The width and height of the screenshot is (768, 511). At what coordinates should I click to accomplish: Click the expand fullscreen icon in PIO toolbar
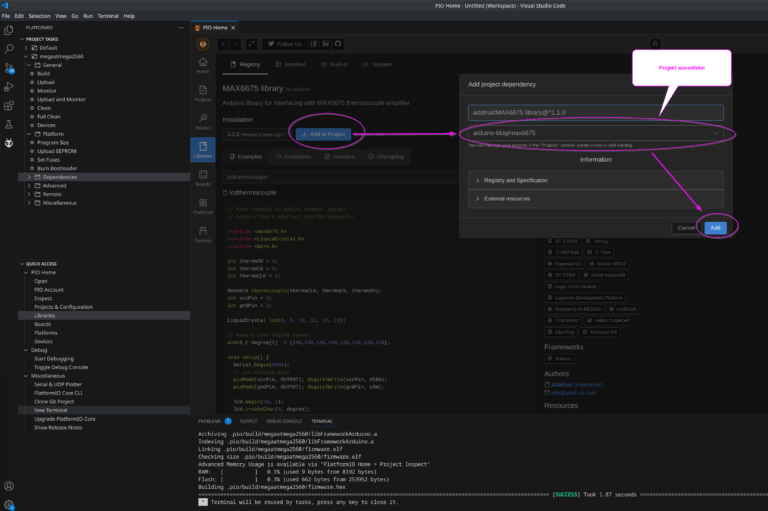click(251, 44)
